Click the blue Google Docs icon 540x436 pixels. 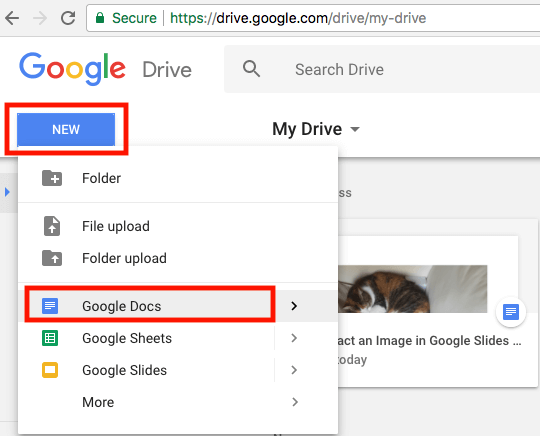click(50, 306)
